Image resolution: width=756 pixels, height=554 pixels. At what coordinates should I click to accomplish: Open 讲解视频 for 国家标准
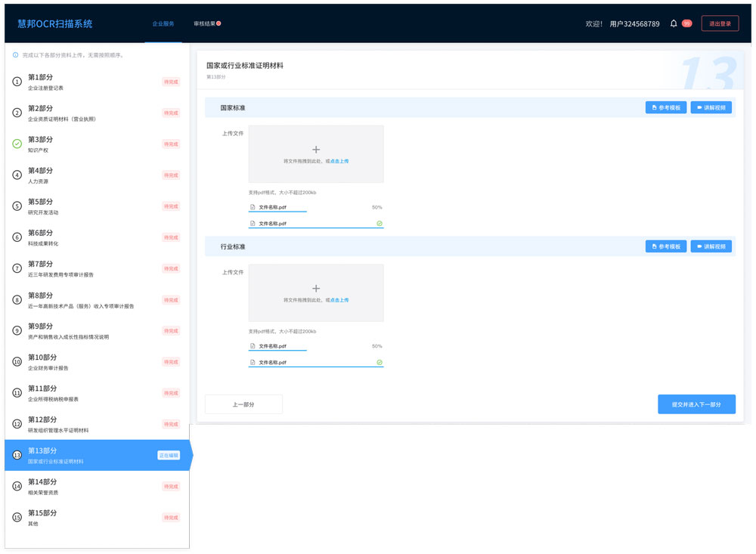point(711,107)
